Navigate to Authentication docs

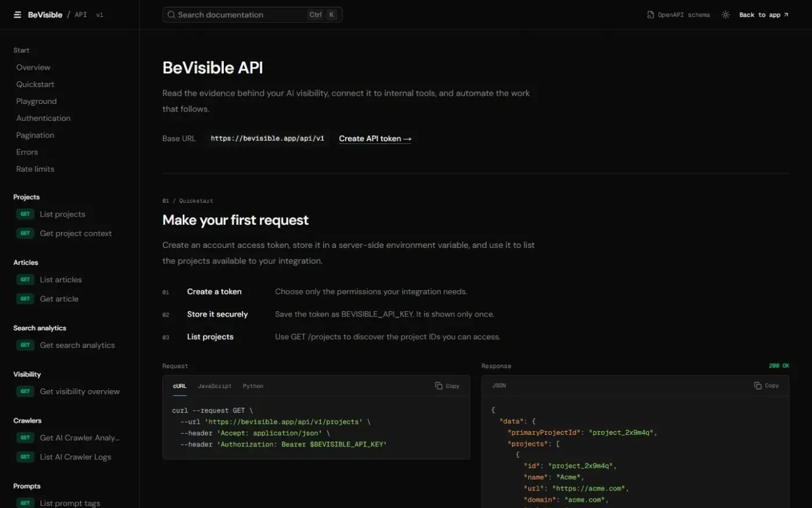(43, 118)
